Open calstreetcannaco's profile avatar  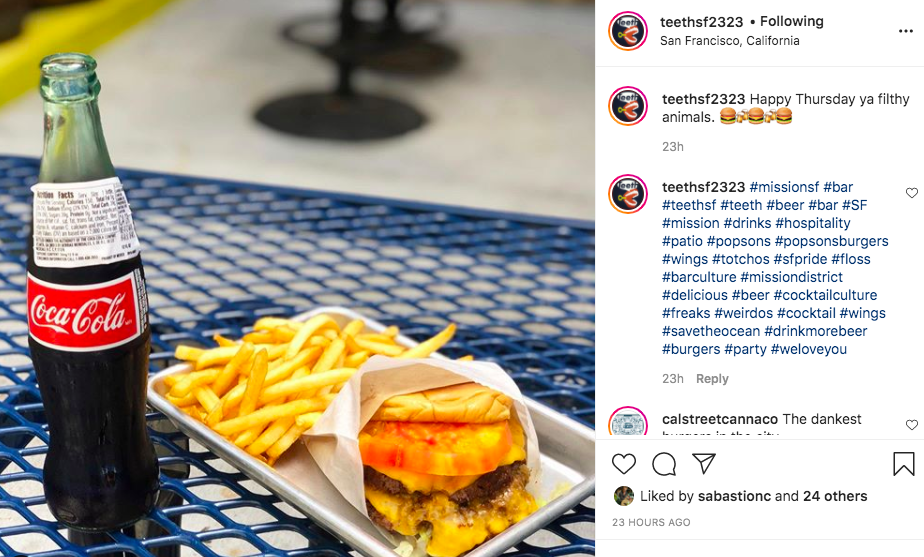(628, 422)
